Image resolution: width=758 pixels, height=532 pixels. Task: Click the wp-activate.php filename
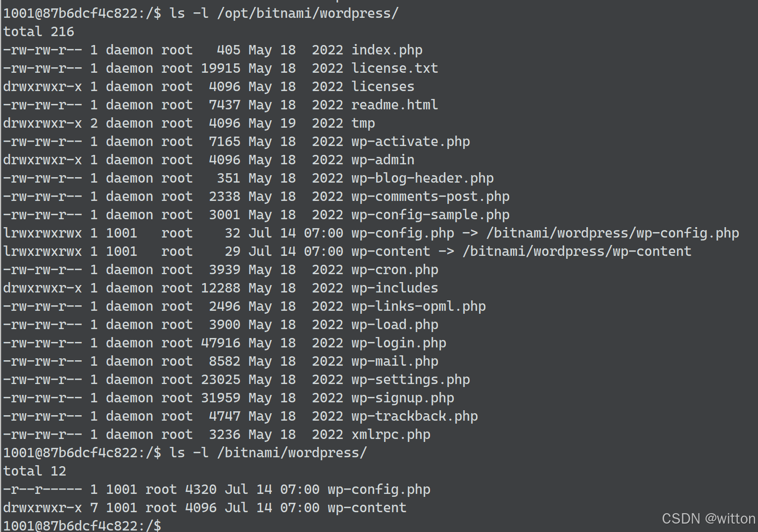(410, 142)
